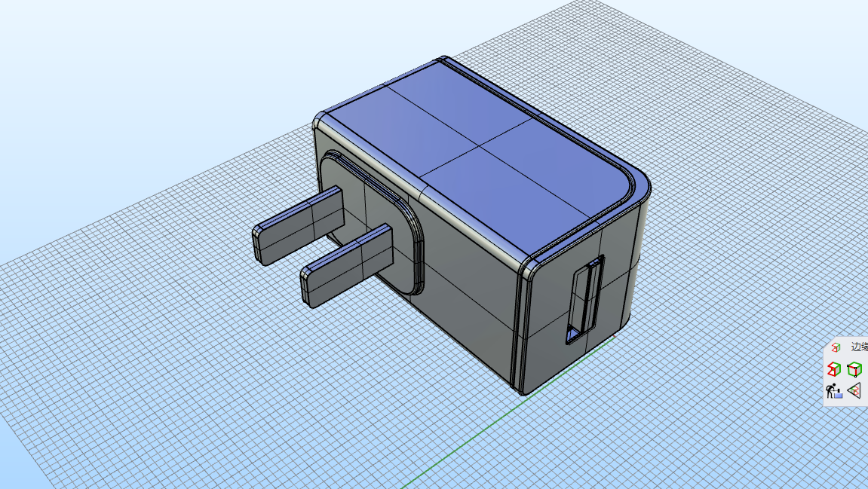
Task: Click the triangle enclosing a small cube icon
Action: [854, 390]
